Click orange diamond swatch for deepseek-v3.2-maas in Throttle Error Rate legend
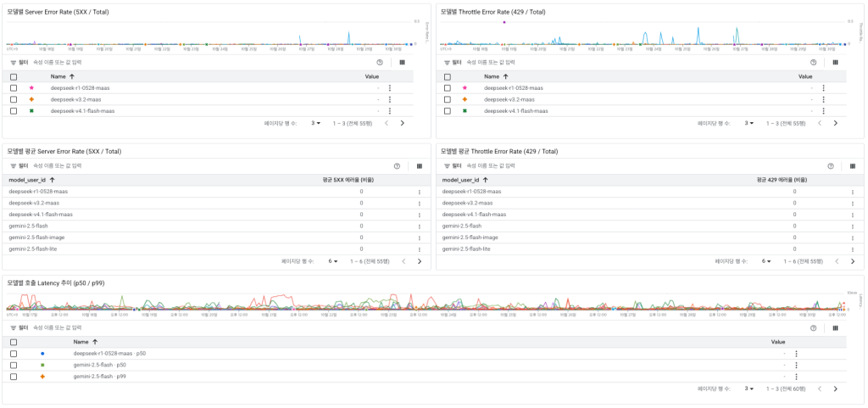 coord(465,99)
